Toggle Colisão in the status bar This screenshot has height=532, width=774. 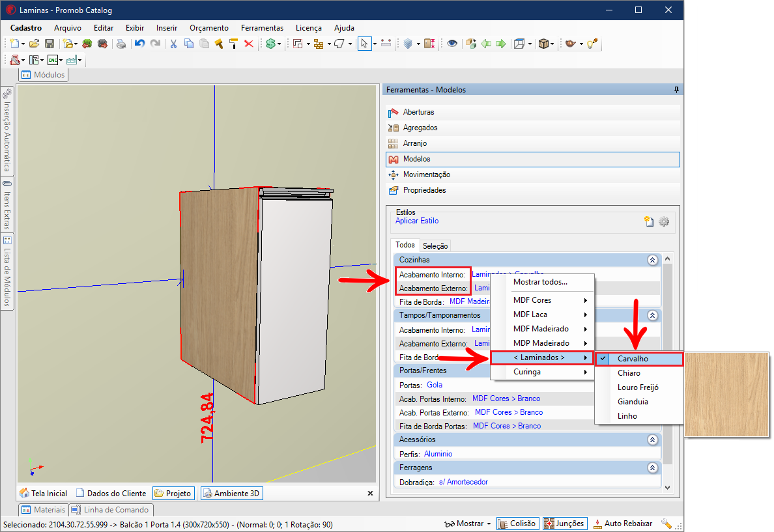(x=517, y=524)
